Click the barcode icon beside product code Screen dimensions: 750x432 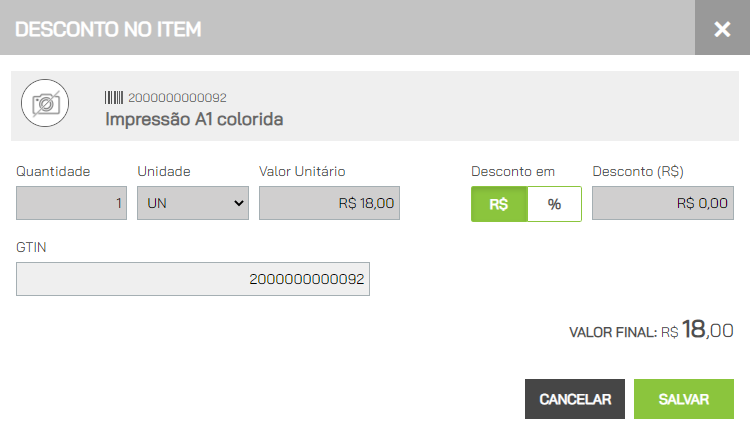tap(114, 98)
